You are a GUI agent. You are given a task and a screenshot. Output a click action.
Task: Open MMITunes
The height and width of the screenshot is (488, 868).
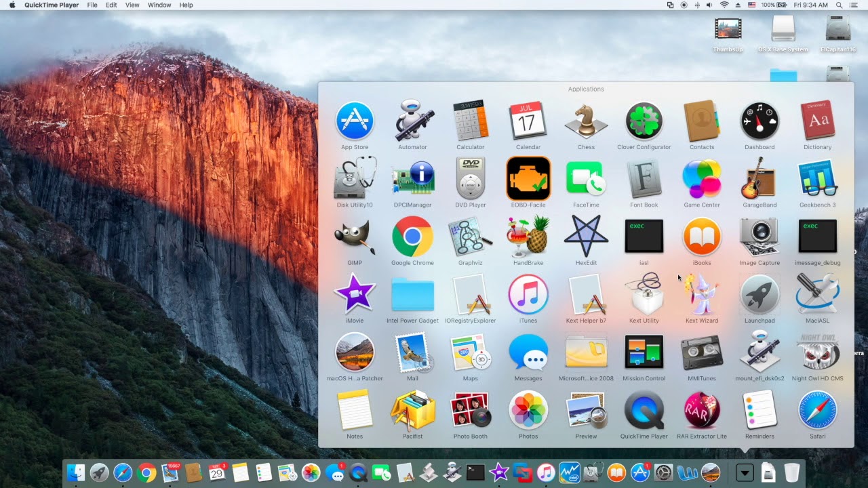[x=702, y=352]
